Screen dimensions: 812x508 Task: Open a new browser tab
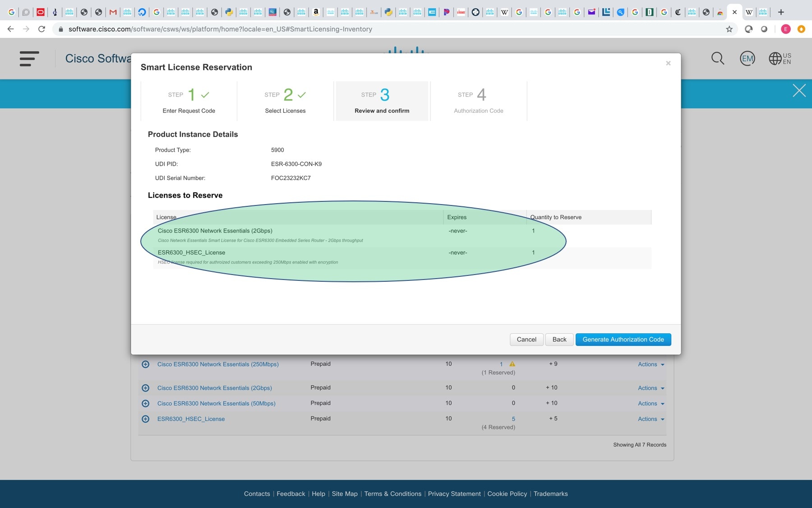pyautogui.click(x=781, y=12)
